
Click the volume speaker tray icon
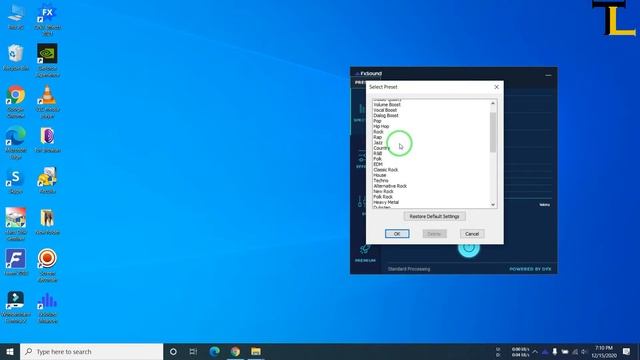click(584, 352)
